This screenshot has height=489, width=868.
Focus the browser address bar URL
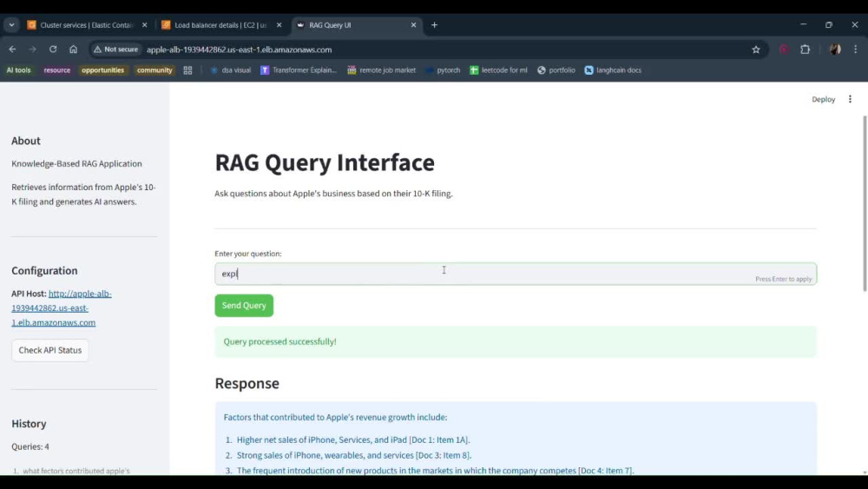click(x=240, y=50)
